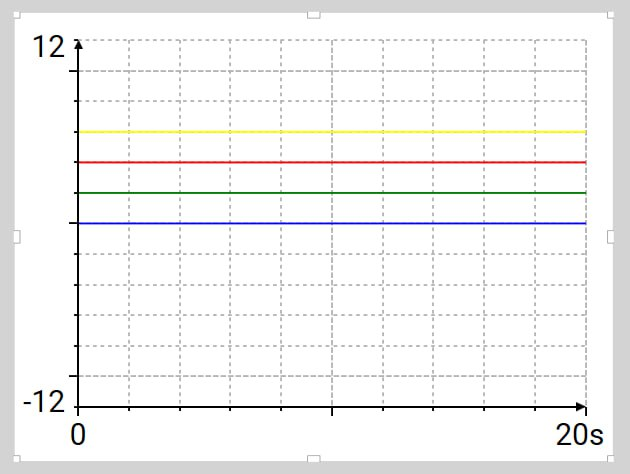Click the y-axis arrowhead at top
The image size is (630, 474).
tap(78, 44)
